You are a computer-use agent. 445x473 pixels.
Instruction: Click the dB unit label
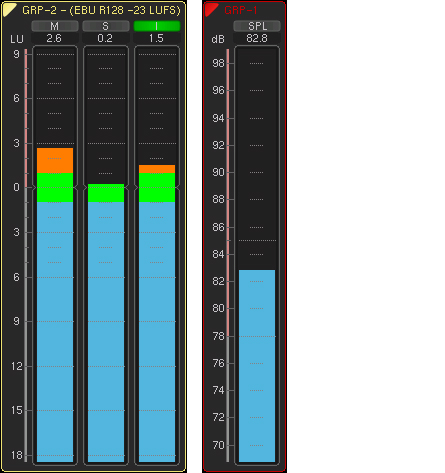point(218,39)
